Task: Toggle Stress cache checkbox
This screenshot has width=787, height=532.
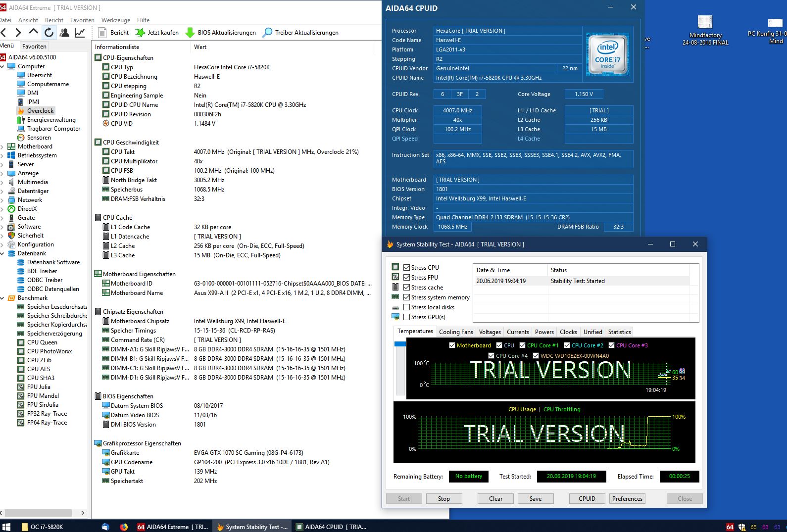Action: [406, 287]
